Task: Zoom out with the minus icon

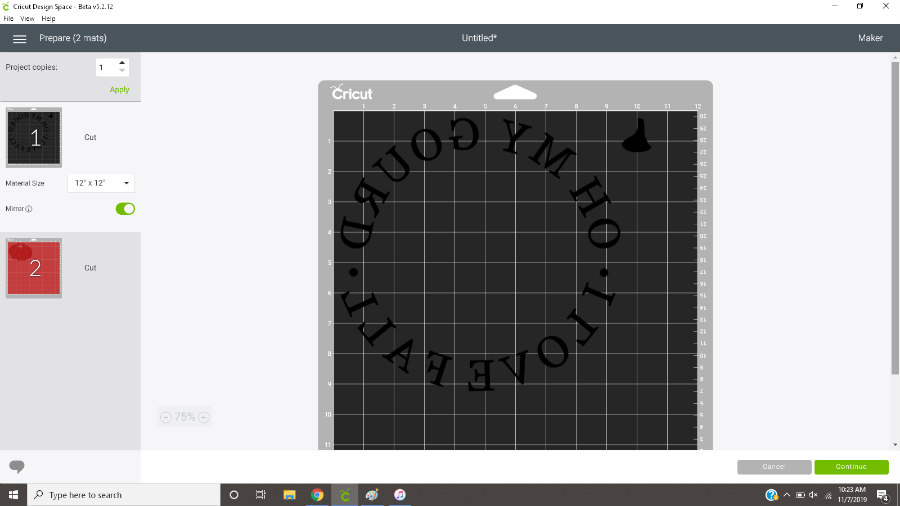Action: pos(166,417)
